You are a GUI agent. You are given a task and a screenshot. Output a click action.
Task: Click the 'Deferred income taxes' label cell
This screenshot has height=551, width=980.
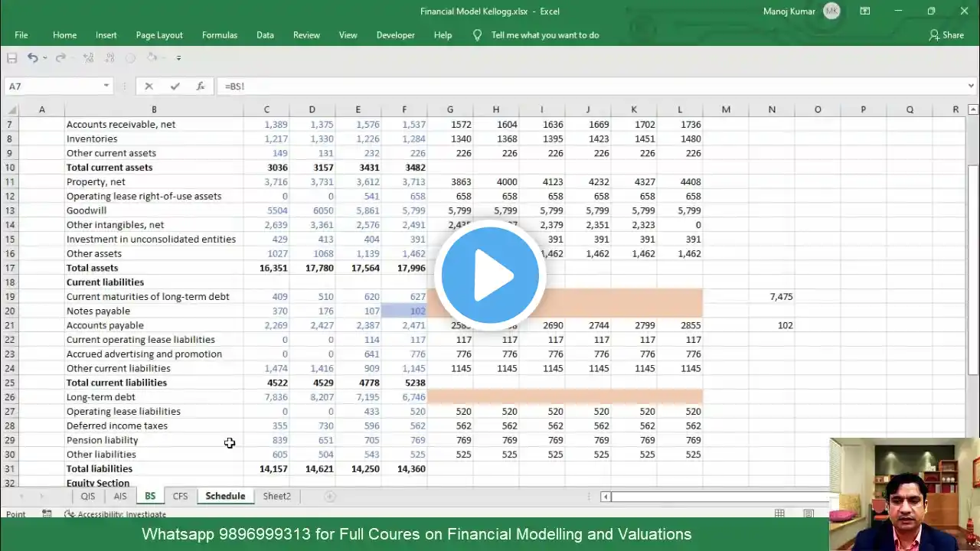tap(154, 425)
